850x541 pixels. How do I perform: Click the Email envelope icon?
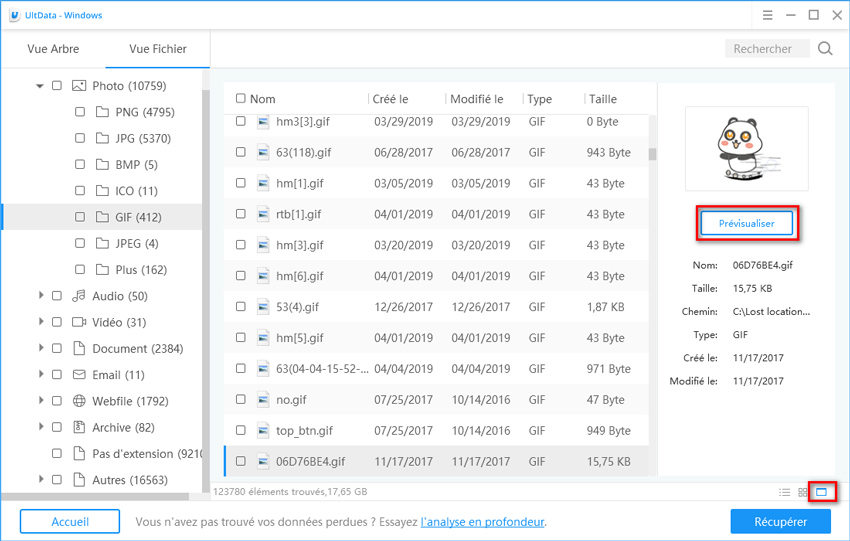click(x=79, y=375)
